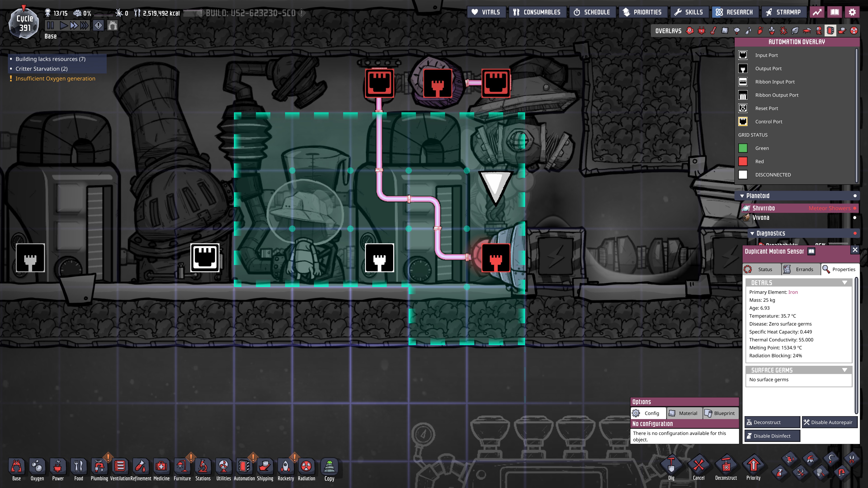Click the Deconstruct button in sensor panel
The height and width of the screenshot is (488, 868).
pyautogui.click(x=772, y=422)
